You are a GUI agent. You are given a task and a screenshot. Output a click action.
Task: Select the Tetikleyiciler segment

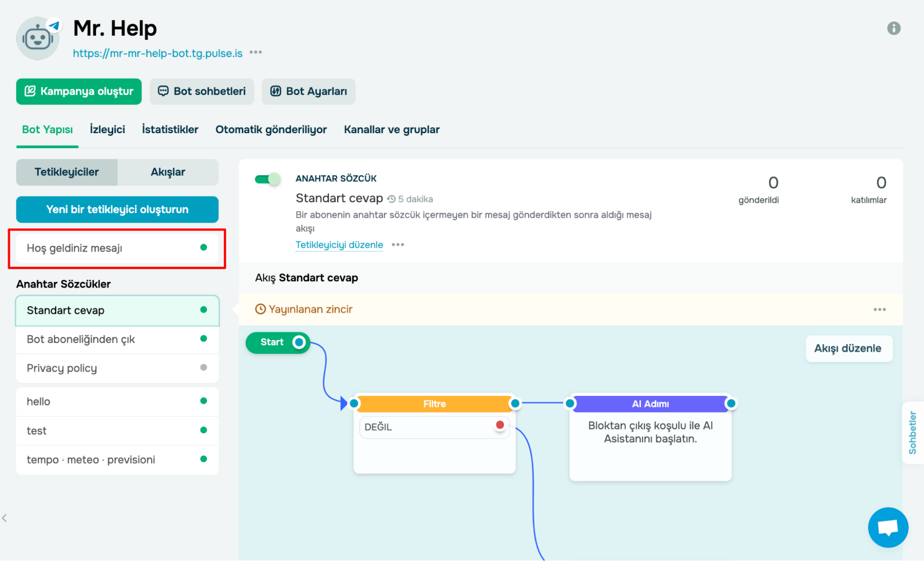(67, 172)
